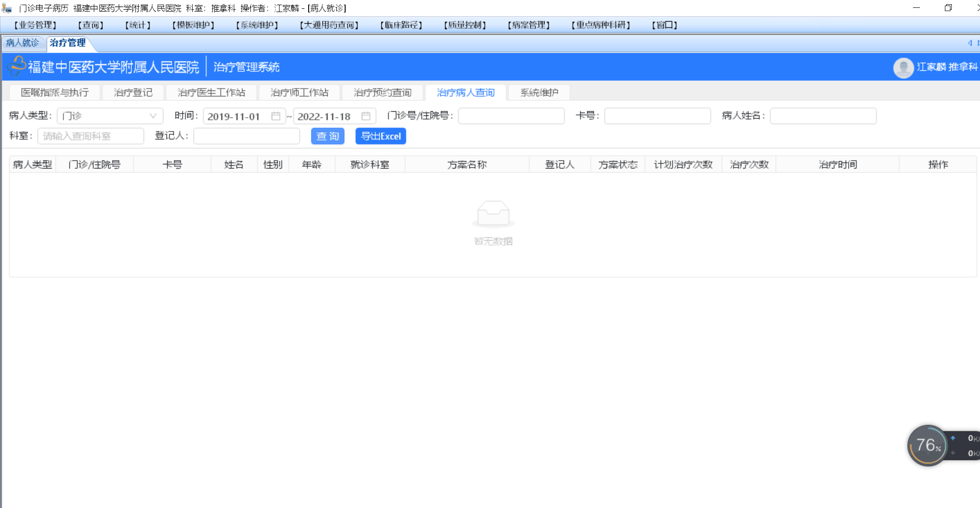Switch to the 治疗登记 tab
The height and width of the screenshot is (508, 980).
point(133,92)
